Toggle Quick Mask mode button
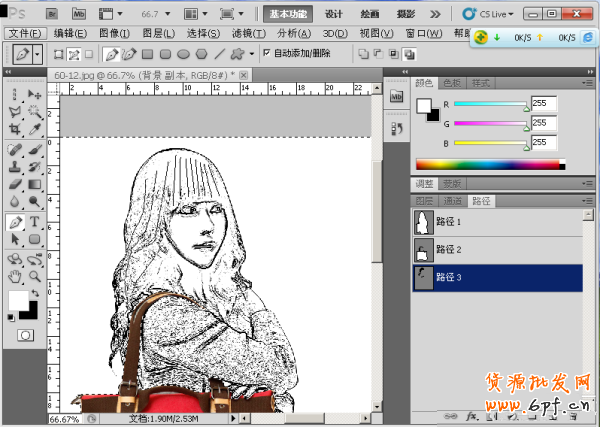The width and height of the screenshot is (600, 427). click(25, 335)
